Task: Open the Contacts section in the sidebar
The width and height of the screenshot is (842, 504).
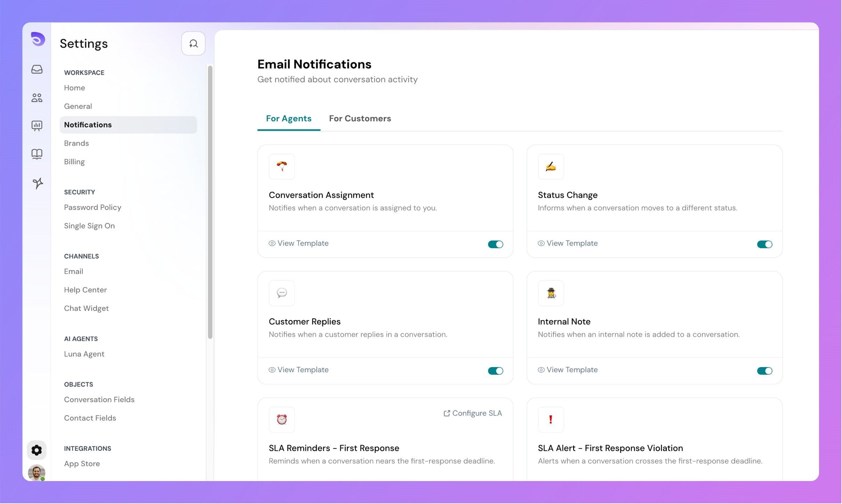Action: point(37,98)
